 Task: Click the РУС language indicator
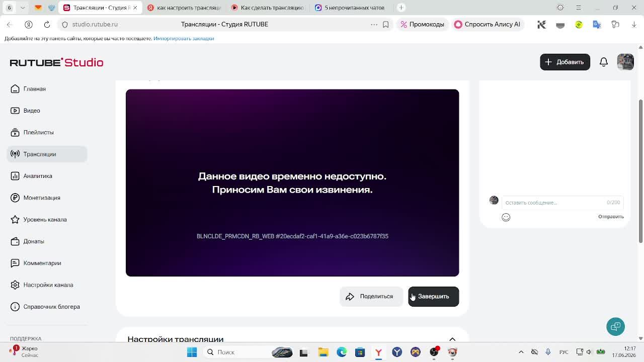click(564, 352)
